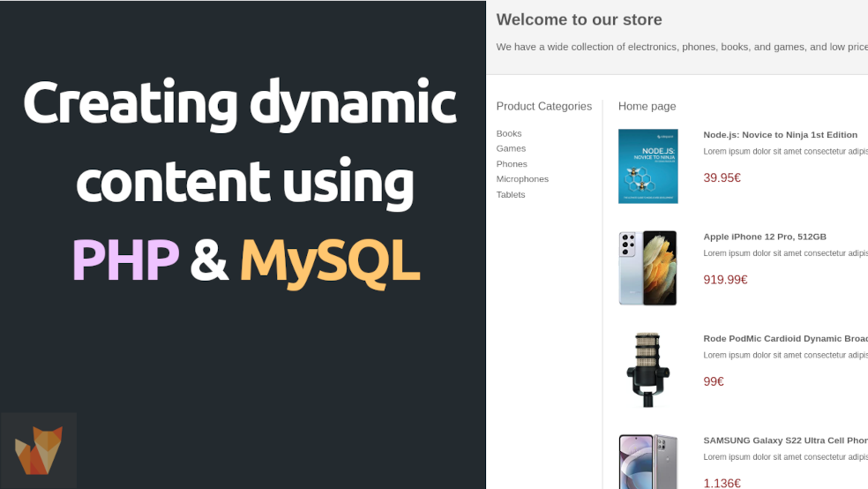Open the Node.js: Novice to Ninja title
This screenshot has height=489, width=868.
pyautogui.click(x=780, y=135)
